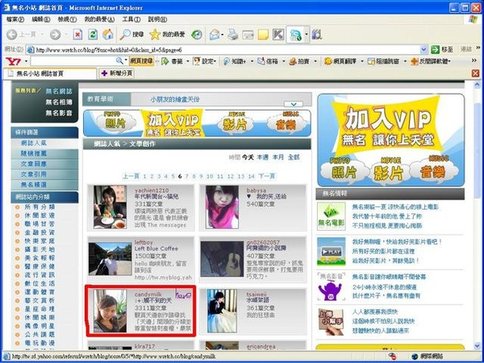Click the anti-spyware toolbar button

(x=430, y=61)
